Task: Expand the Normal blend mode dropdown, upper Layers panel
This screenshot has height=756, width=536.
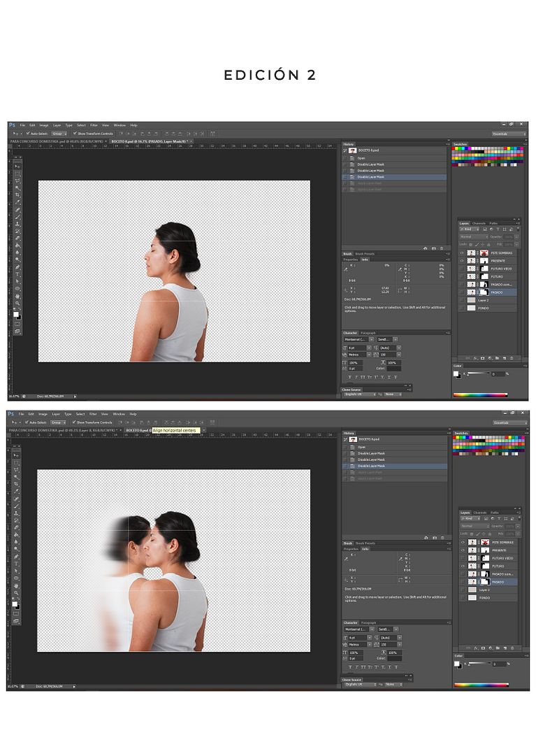Action: [x=474, y=237]
